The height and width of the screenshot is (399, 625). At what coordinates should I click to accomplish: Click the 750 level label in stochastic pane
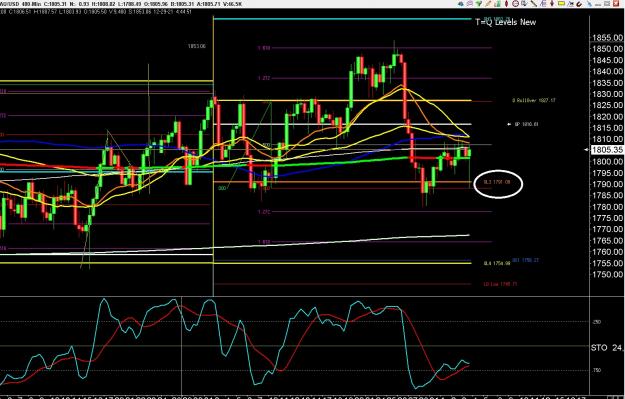pos(596,370)
